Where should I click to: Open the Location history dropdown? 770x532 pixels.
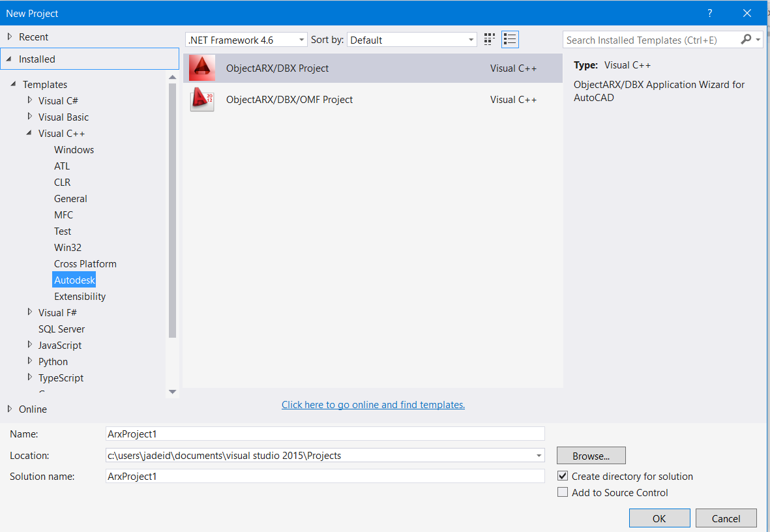point(539,455)
